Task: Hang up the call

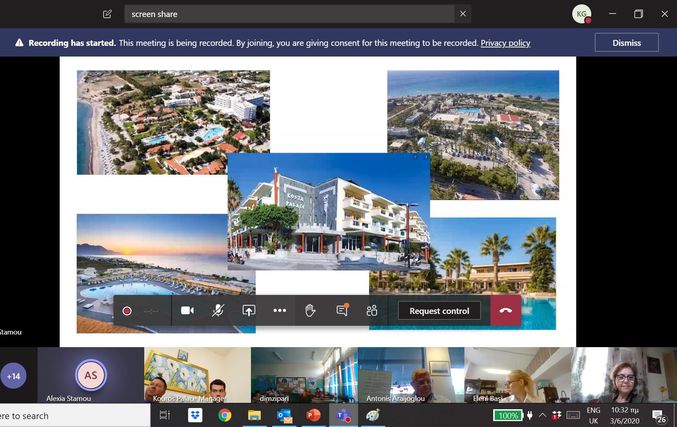Action: [x=506, y=310]
